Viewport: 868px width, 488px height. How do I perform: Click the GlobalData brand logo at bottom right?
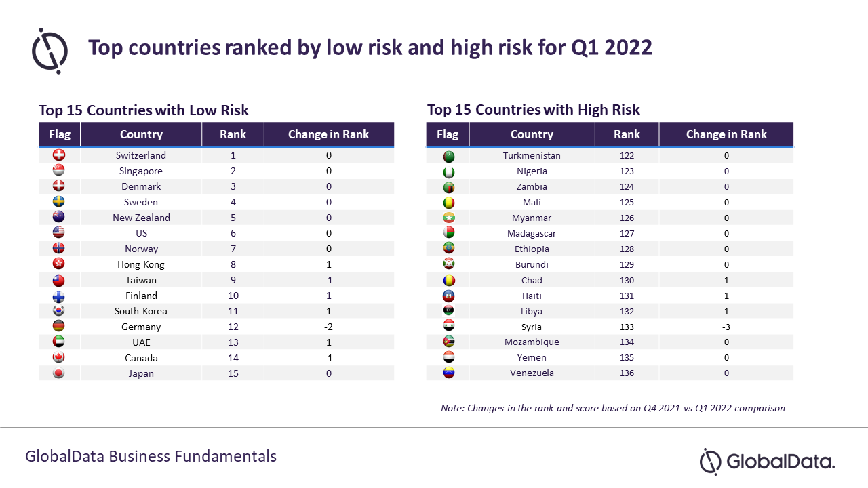click(767, 462)
